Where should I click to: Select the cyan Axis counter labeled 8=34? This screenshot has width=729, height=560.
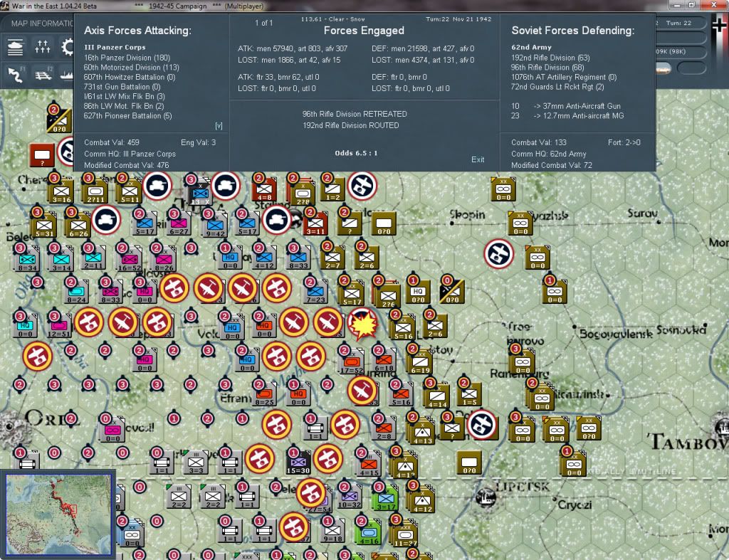pos(27,260)
